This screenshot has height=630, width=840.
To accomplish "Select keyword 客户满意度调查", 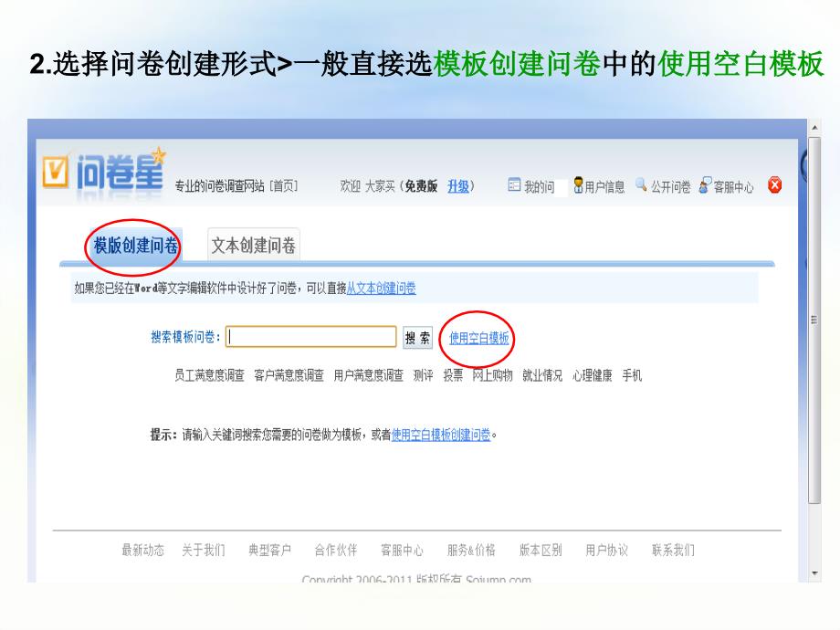I will [289, 375].
